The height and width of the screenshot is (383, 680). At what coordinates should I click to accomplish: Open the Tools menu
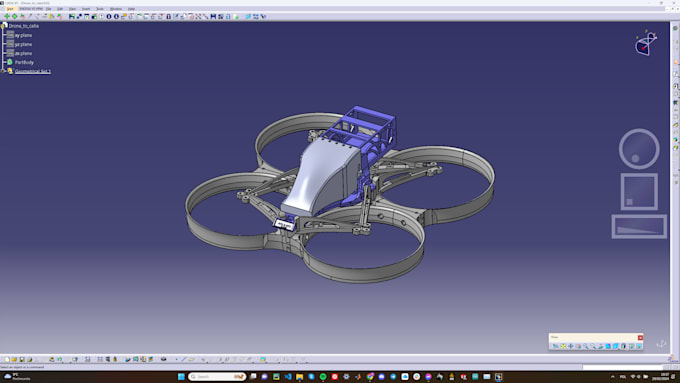[100, 9]
